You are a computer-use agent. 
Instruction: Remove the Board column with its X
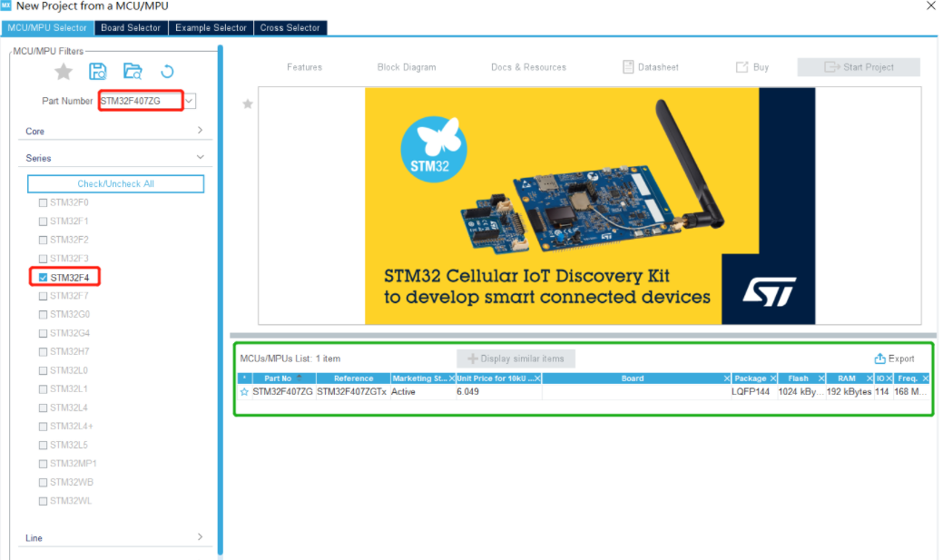pos(726,378)
